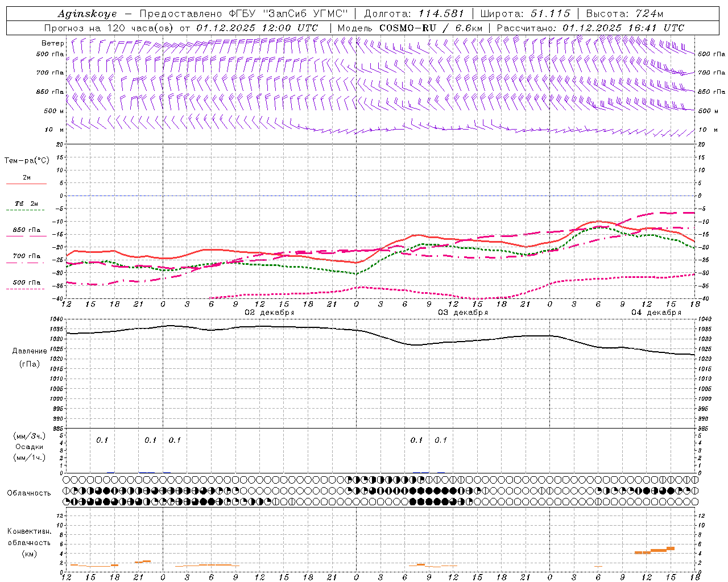728x582 pixels.
Task: Click the station name Aginskoye in the header
Action: (87, 14)
